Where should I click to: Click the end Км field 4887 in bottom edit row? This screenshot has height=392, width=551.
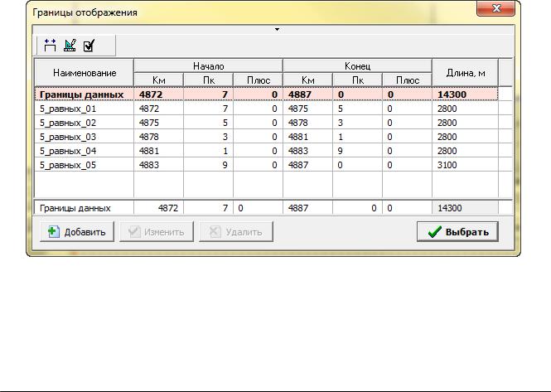point(308,208)
